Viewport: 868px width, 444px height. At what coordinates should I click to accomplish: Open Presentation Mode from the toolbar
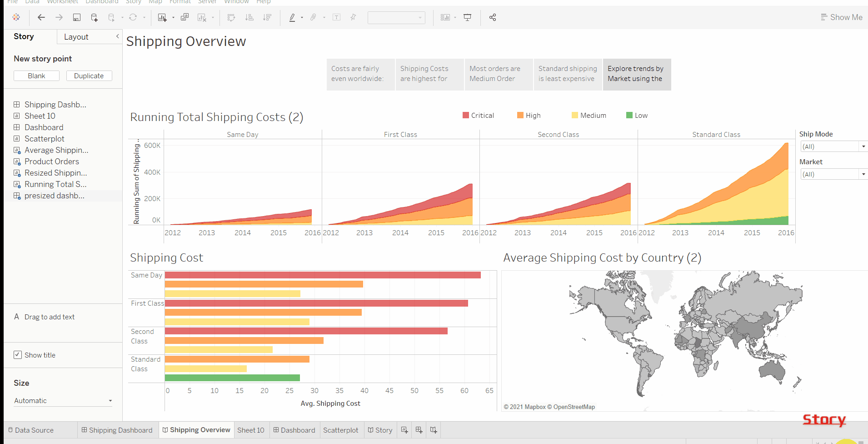(468, 17)
